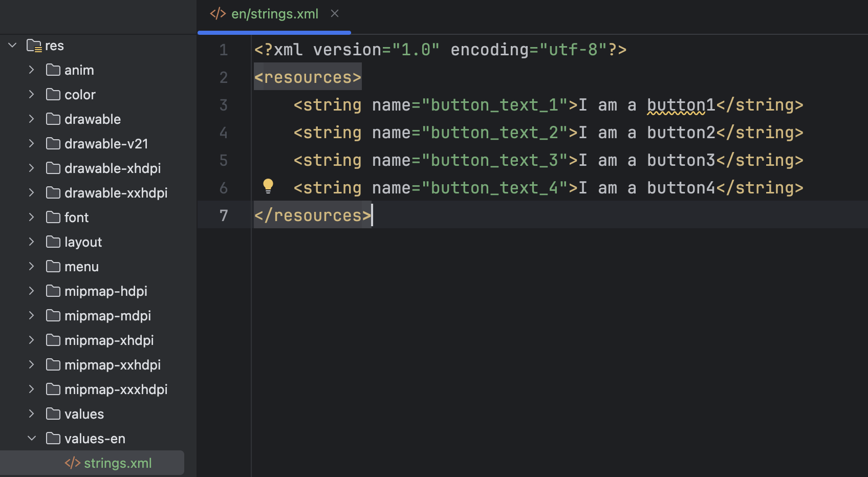Viewport: 868px width, 477px height.
Task: Click the "button_text_3" attribute value
Action: [x=495, y=160]
